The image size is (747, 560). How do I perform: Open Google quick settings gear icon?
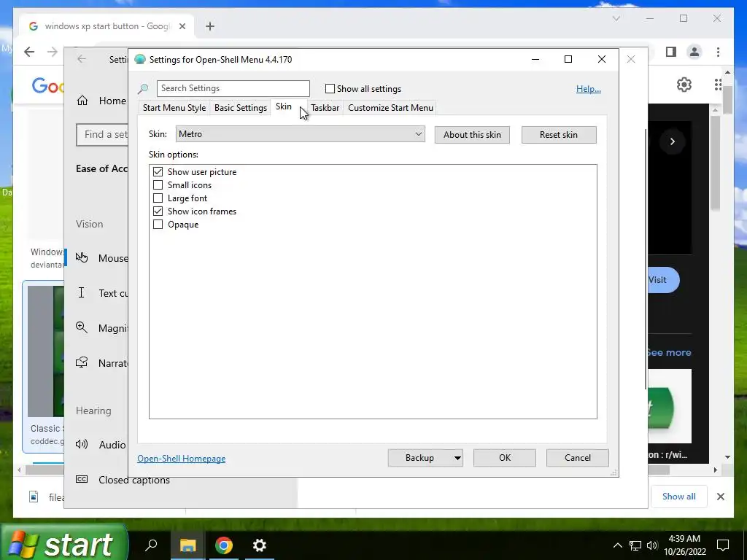tap(684, 85)
